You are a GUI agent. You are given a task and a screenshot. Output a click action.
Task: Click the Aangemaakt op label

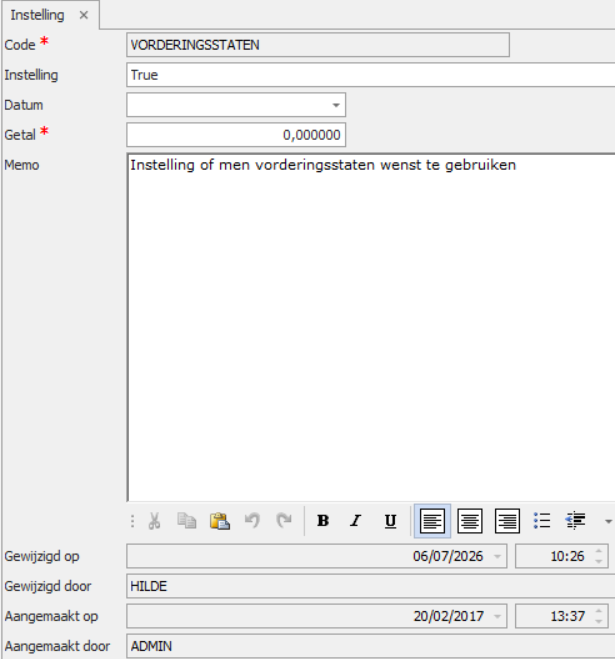[51, 616]
